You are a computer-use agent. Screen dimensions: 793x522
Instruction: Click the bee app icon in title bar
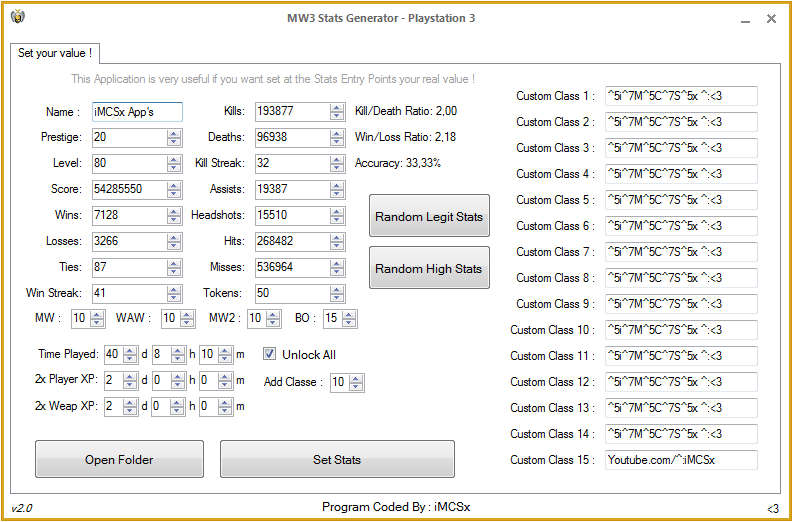coord(18,17)
